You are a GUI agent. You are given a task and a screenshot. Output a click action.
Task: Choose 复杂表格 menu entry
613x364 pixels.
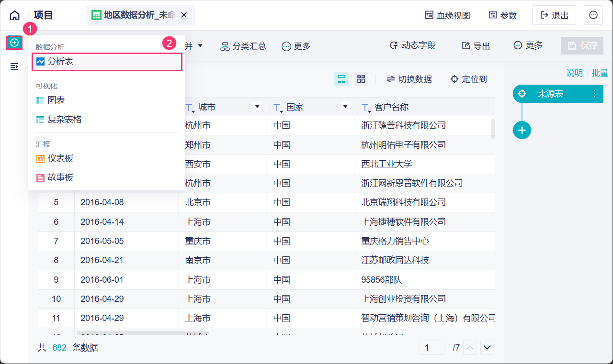(x=107, y=120)
